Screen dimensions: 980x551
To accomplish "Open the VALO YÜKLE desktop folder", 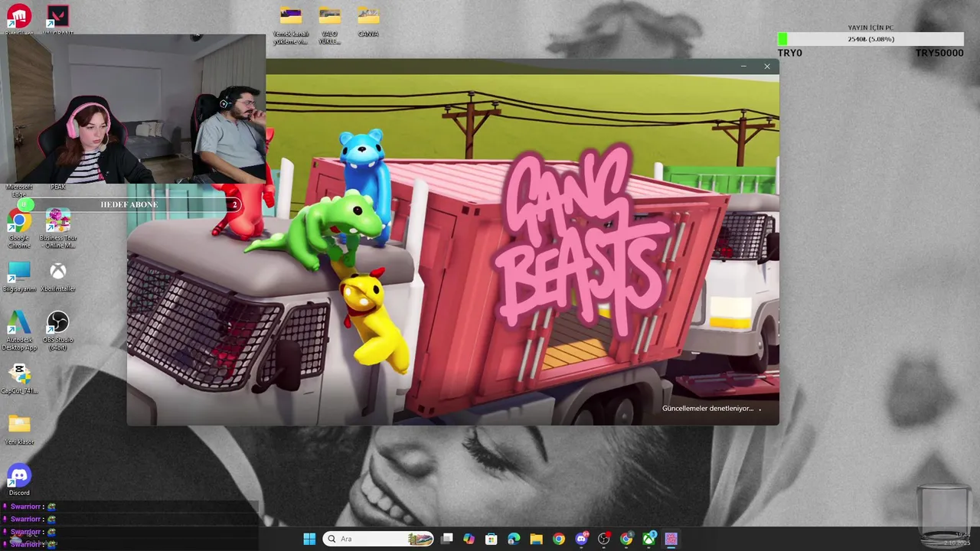I will (x=330, y=24).
